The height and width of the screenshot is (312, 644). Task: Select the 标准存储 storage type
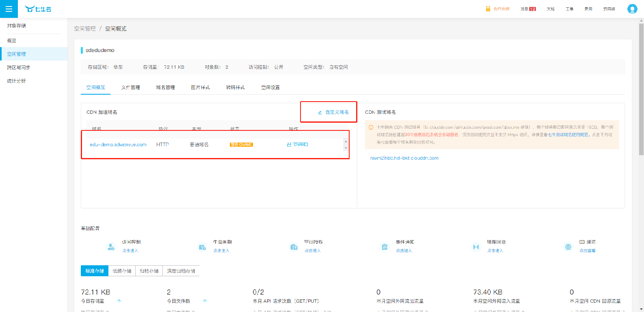point(95,271)
